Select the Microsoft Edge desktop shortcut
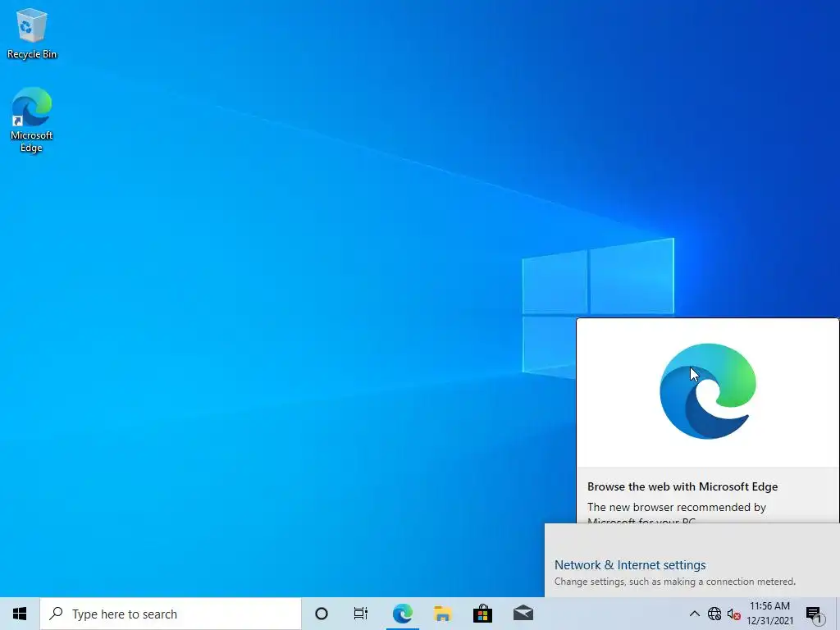Screen dimensions: 840x630 point(32,120)
